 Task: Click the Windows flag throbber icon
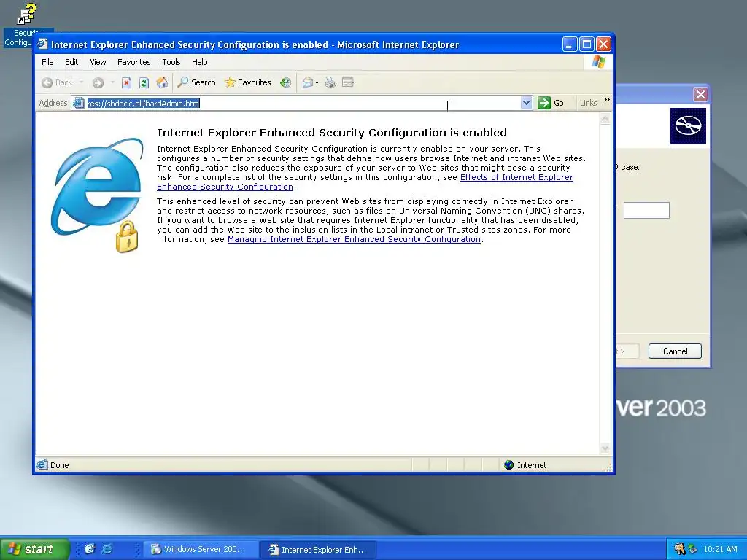click(x=598, y=62)
